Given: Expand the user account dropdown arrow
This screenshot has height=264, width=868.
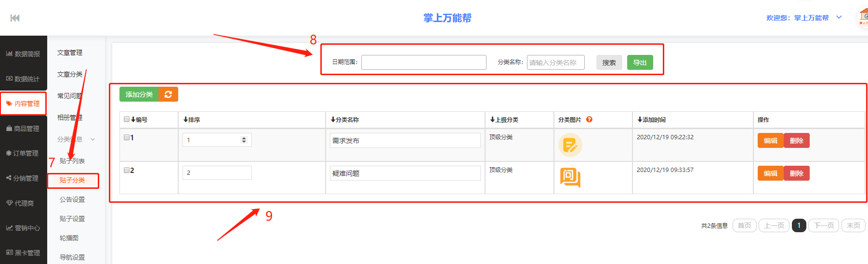Looking at the screenshot, I should (x=839, y=17).
